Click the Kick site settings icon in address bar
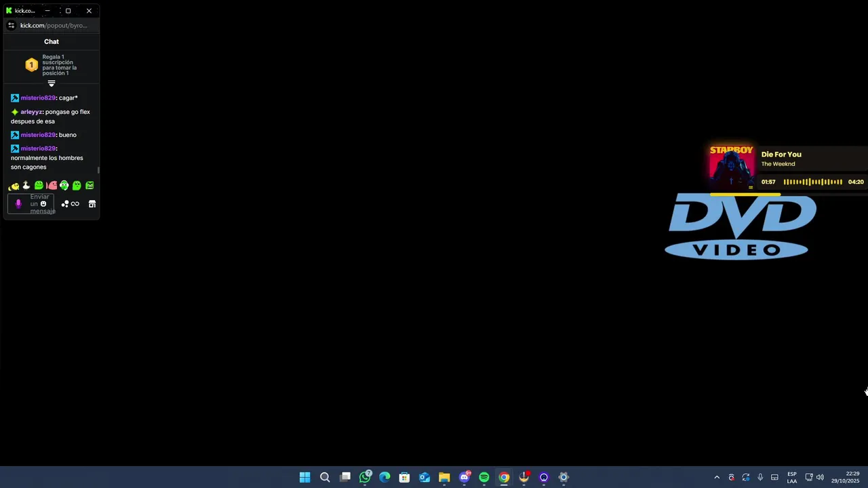The width and height of the screenshot is (868, 488). click(x=11, y=26)
